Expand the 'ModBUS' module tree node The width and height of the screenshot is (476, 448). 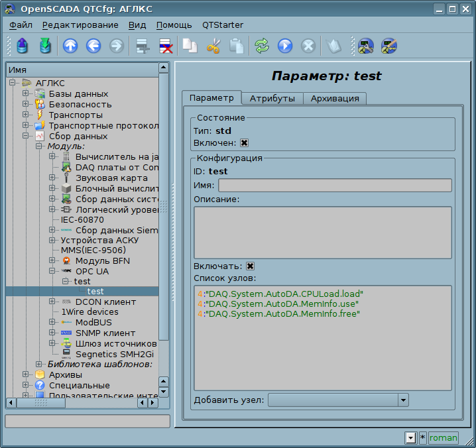click(x=52, y=322)
